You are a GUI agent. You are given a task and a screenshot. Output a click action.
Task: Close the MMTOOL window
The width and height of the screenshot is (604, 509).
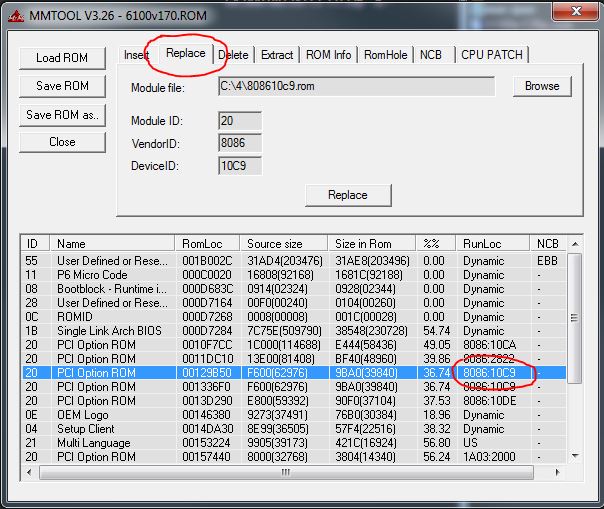click(x=575, y=11)
